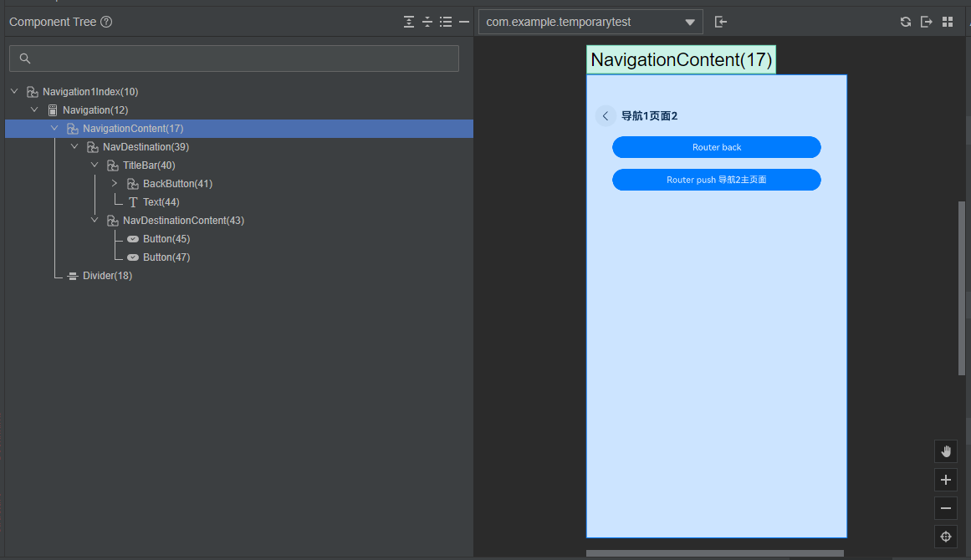The height and width of the screenshot is (560, 971).
Task: Click the top-right export snapshot icon
Action: tap(927, 21)
